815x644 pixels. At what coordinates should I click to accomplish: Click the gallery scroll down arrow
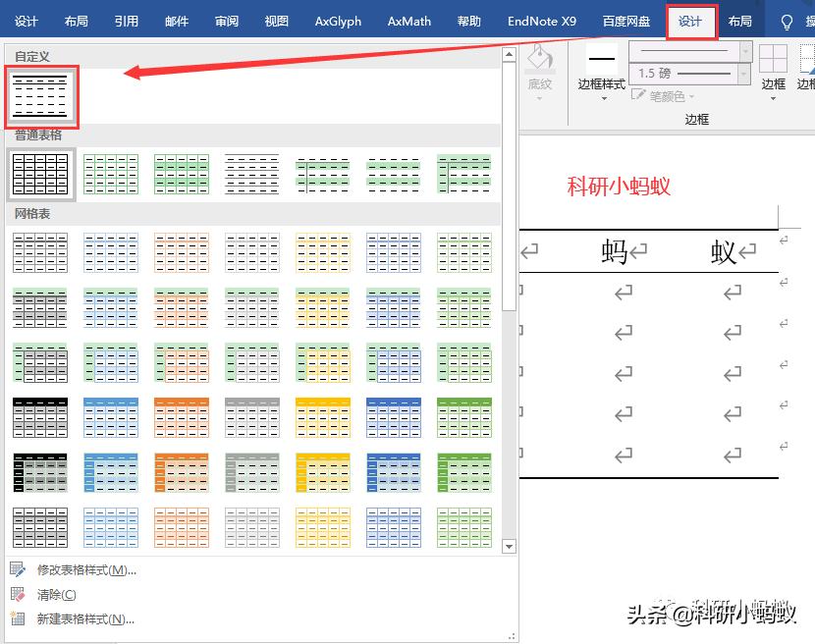[x=510, y=547]
